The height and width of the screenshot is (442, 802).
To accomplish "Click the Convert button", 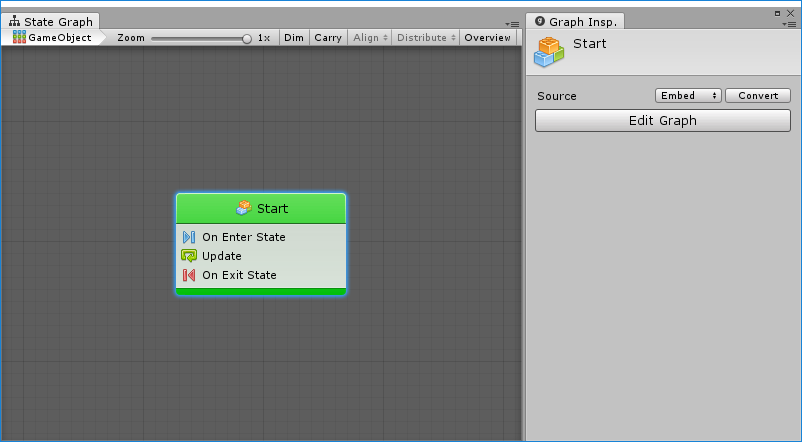I will click(x=758, y=96).
